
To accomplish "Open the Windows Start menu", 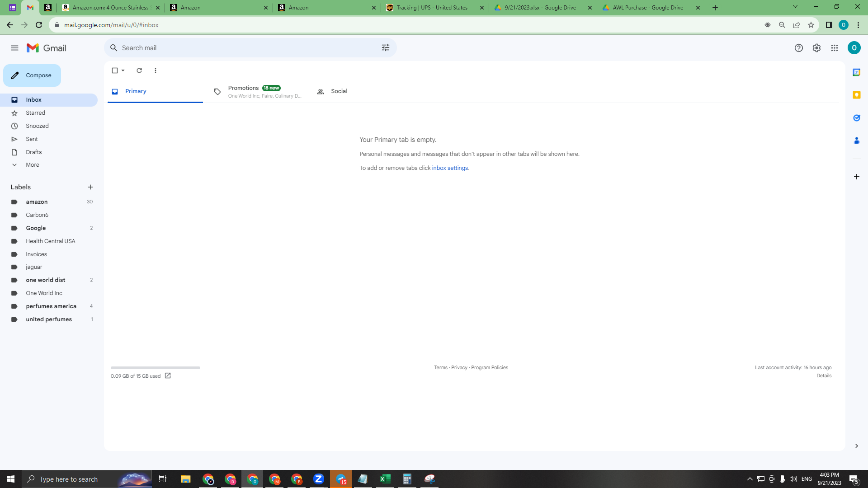I will point(11,479).
